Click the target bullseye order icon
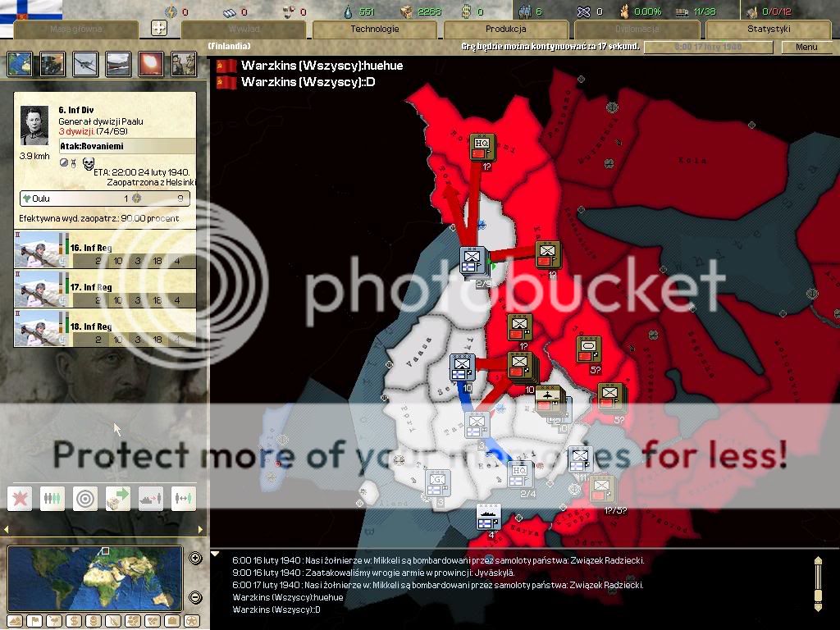The image size is (840, 630). pyautogui.click(x=85, y=498)
